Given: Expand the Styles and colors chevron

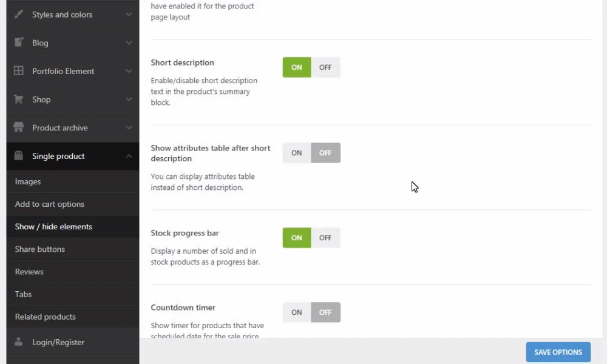Looking at the screenshot, I should tap(129, 14).
